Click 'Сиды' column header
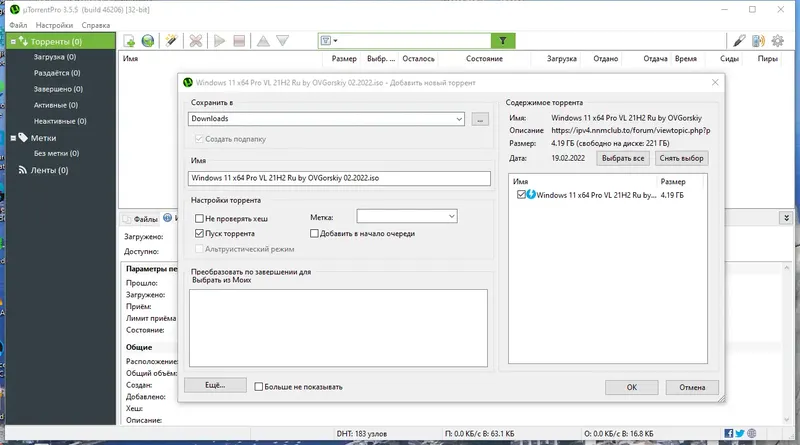Screen dimensions: 800x445 click(x=729, y=59)
